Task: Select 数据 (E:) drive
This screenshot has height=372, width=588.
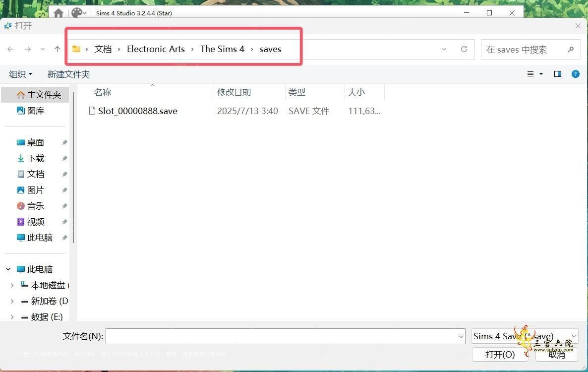Action: tap(42, 317)
